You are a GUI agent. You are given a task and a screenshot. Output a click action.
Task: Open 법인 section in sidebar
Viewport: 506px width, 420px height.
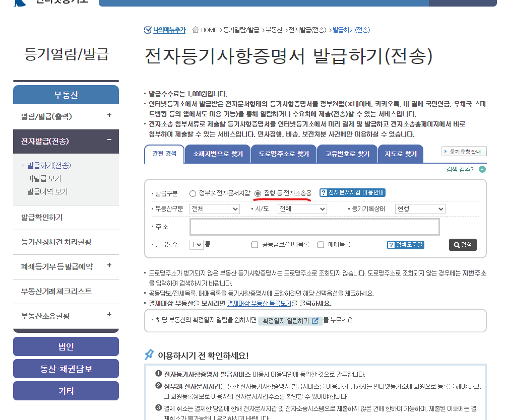click(x=66, y=346)
